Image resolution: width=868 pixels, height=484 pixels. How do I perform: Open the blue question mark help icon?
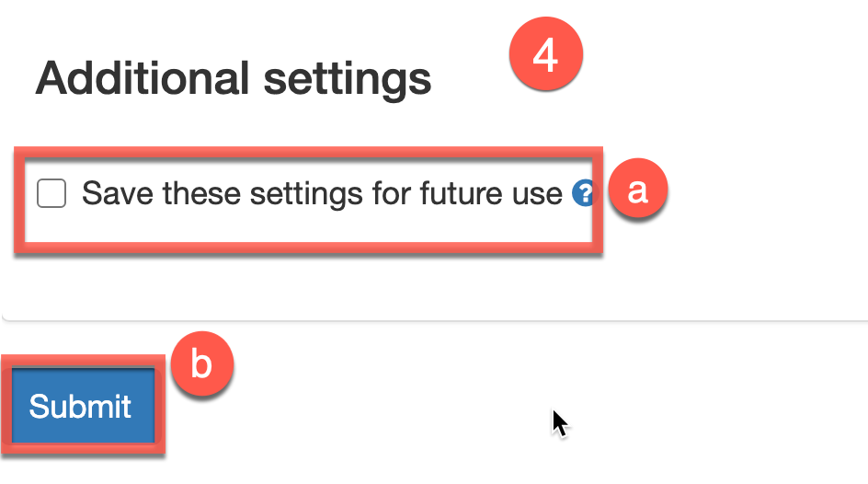582,194
